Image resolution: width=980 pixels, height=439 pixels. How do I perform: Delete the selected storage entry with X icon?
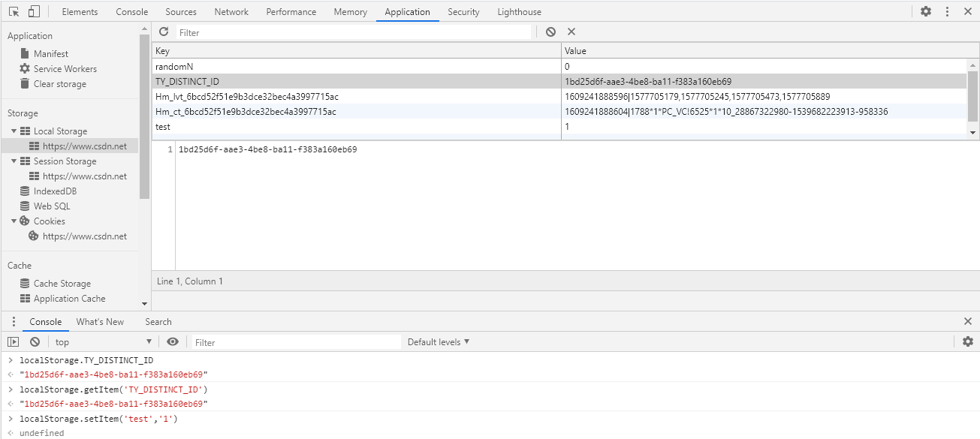point(571,32)
